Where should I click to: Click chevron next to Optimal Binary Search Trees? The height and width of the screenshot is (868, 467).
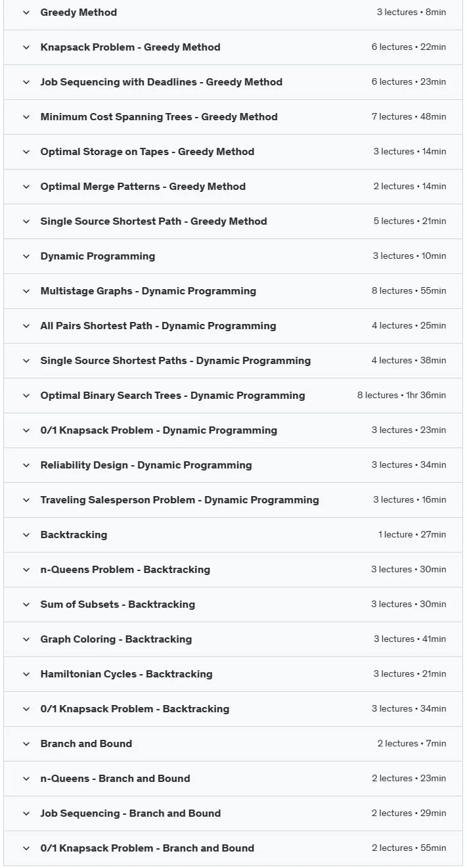(26, 396)
